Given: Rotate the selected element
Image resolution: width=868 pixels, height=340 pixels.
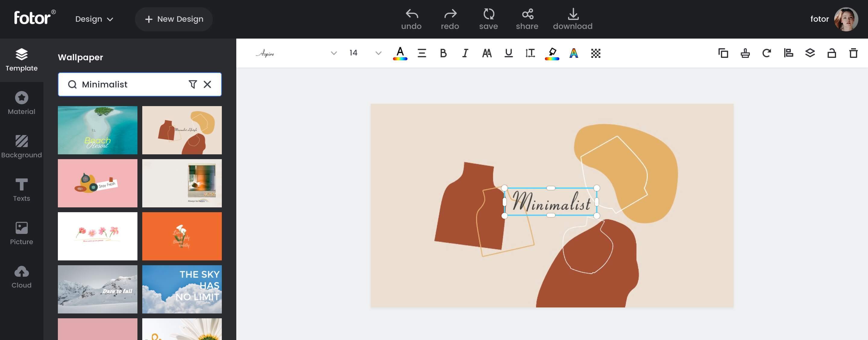Looking at the screenshot, I should (766, 53).
